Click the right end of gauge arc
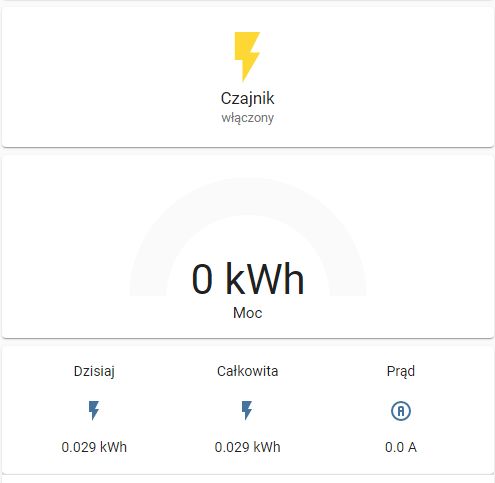 tap(348, 290)
